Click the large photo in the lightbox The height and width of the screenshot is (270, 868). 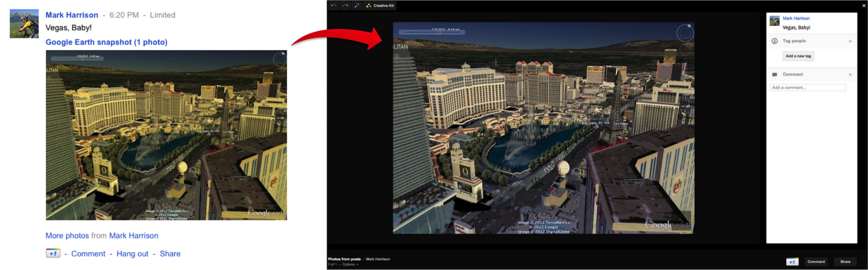click(544, 128)
